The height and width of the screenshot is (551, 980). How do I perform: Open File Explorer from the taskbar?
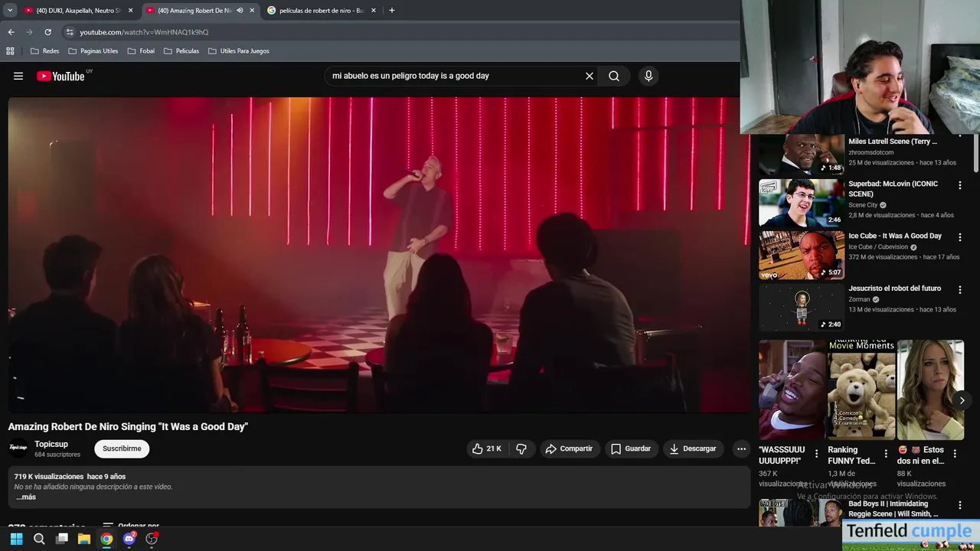pyautogui.click(x=84, y=539)
